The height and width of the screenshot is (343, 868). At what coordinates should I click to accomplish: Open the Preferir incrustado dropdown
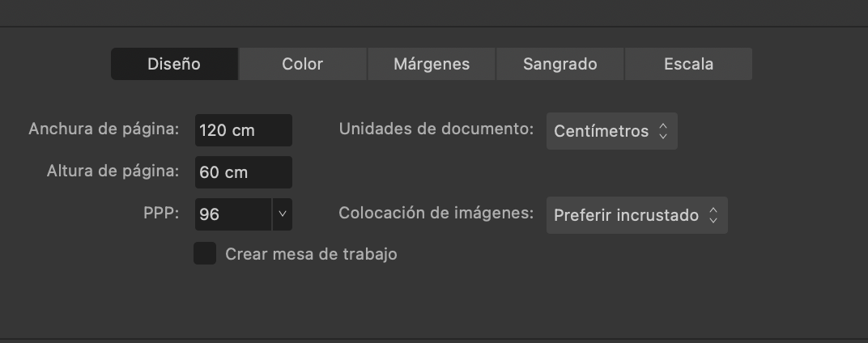click(636, 215)
